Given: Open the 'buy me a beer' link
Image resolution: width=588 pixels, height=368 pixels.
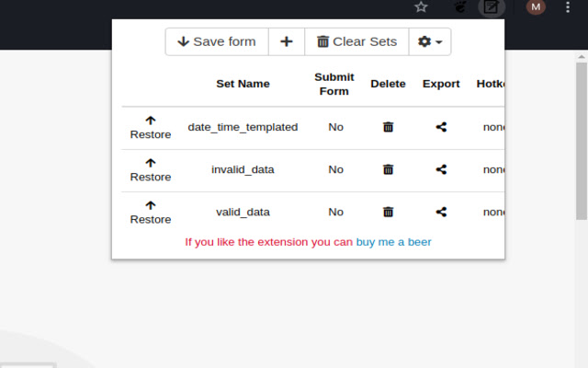Looking at the screenshot, I should click(393, 242).
